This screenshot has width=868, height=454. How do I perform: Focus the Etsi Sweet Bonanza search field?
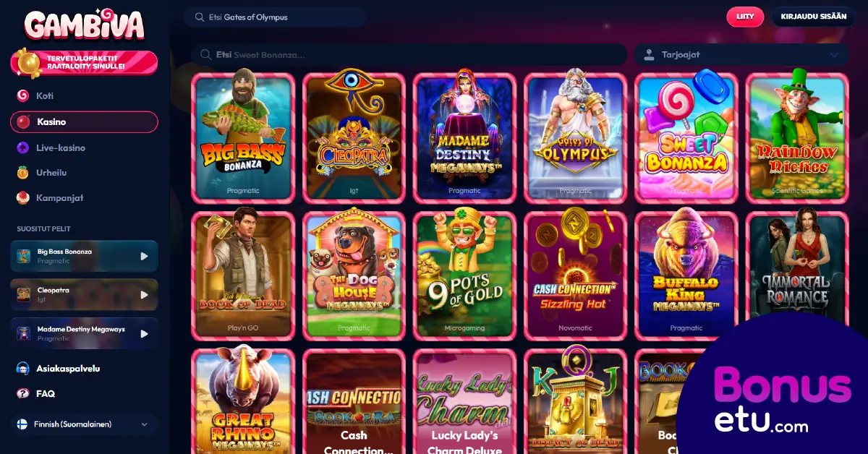409,54
